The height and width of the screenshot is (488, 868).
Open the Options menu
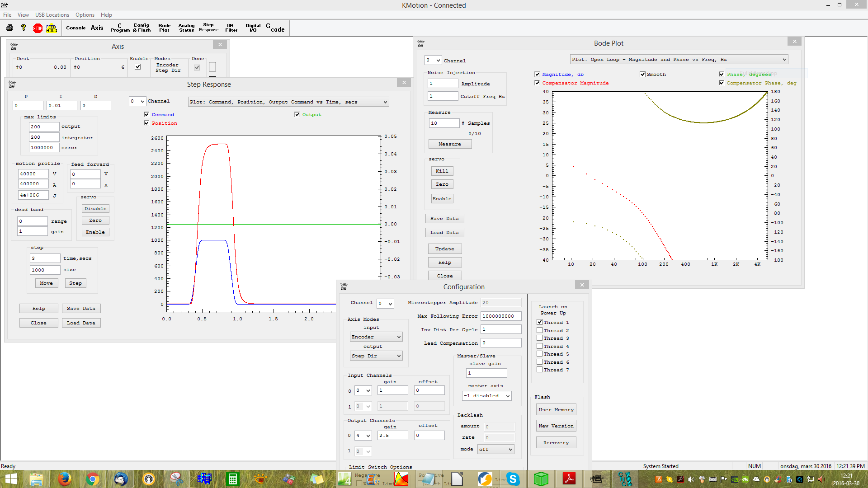85,15
